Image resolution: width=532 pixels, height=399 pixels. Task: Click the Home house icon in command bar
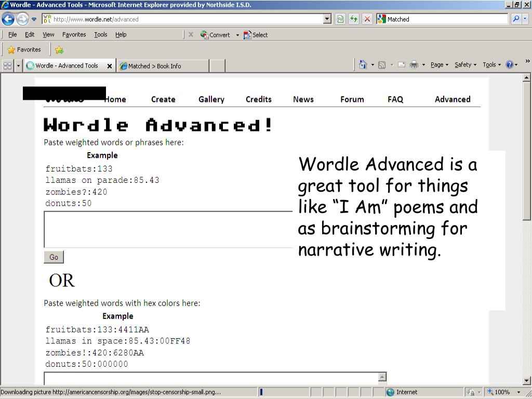pos(363,64)
